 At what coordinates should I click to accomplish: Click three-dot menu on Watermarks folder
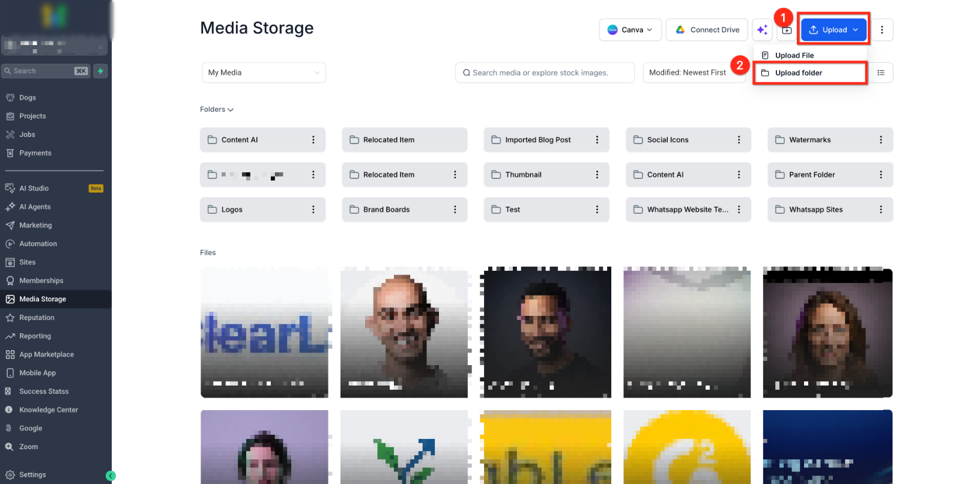[881, 140]
